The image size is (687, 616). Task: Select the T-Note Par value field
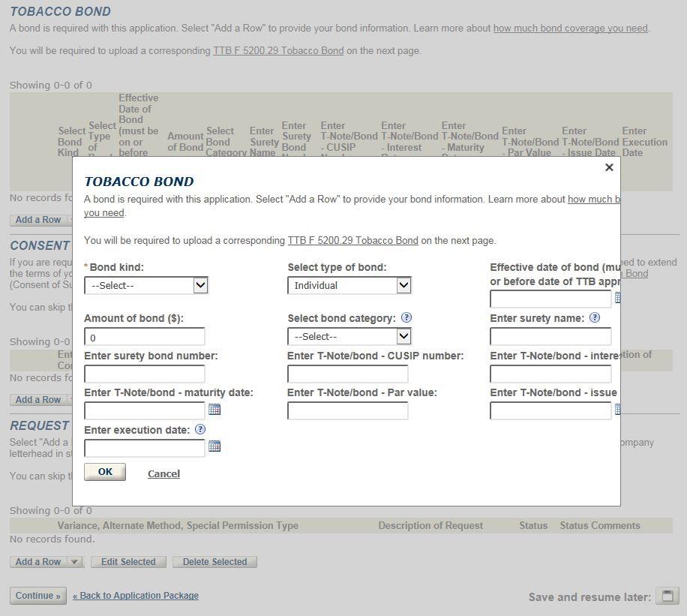point(347,410)
